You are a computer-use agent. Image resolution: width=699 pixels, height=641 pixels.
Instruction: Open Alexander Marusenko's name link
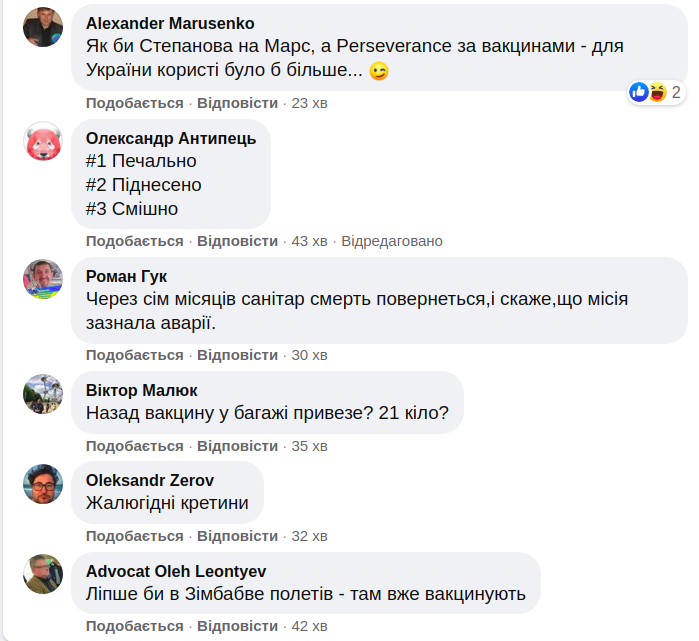coord(170,23)
